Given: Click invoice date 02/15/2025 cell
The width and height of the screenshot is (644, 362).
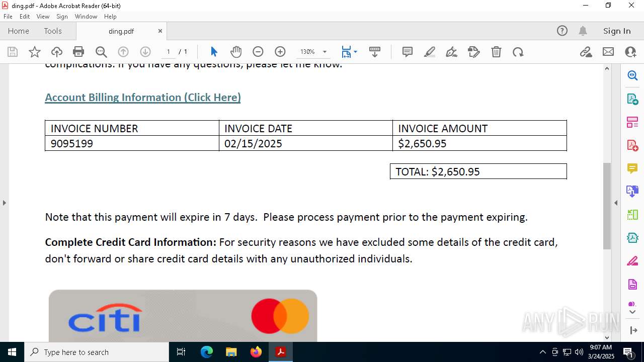Looking at the screenshot, I should [306, 143].
